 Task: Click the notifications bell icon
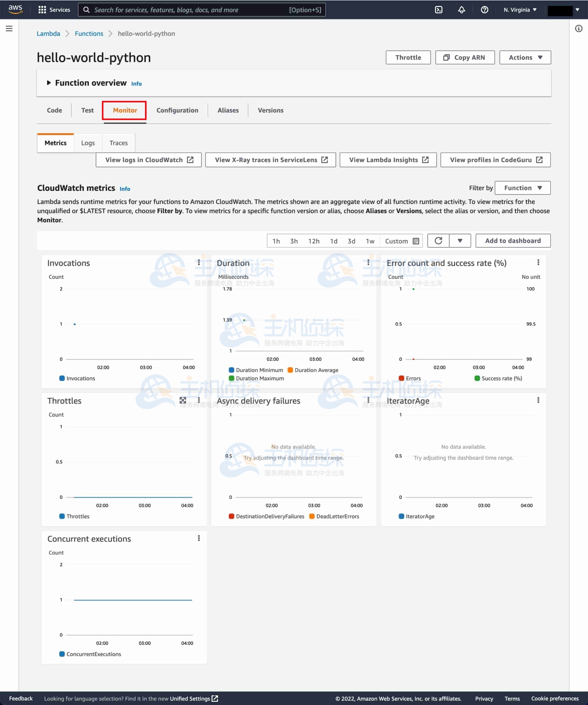click(461, 10)
